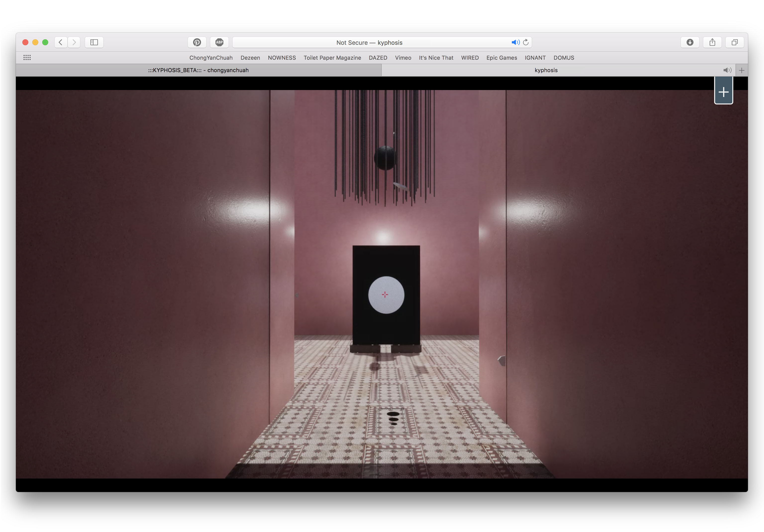Mute the kyphosis tab speaker icon
Image resolution: width=764 pixels, height=532 pixels.
(x=727, y=70)
